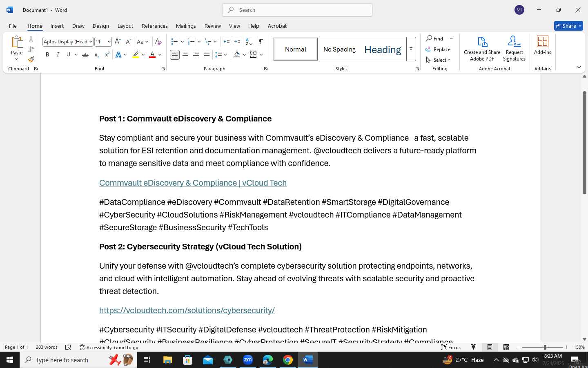Toggle Bold formatting
Image resolution: width=588 pixels, height=368 pixels.
coord(47,55)
